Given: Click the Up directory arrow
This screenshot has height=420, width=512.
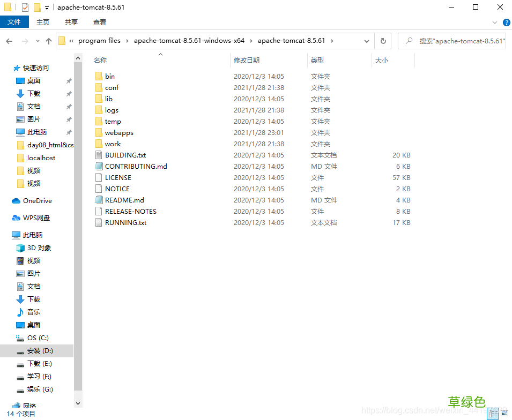Looking at the screenshot, I should point(49,41).
